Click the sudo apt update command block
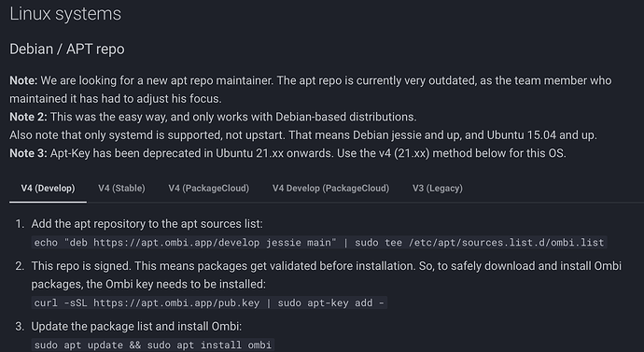Viewport: 644px width, 352px height. (153, 345)
